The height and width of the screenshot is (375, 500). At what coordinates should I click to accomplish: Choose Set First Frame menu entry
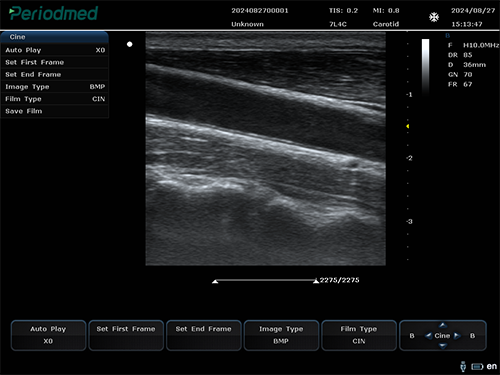(x=55, y=62)
